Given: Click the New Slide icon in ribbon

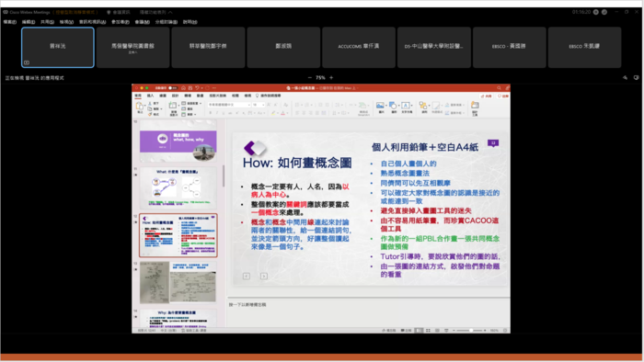Looking at the screenshot, I should (x=173, y=106).
